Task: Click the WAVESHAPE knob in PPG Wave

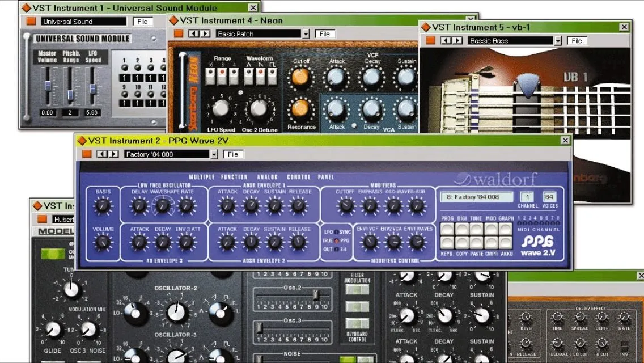Action: point(163,205)
